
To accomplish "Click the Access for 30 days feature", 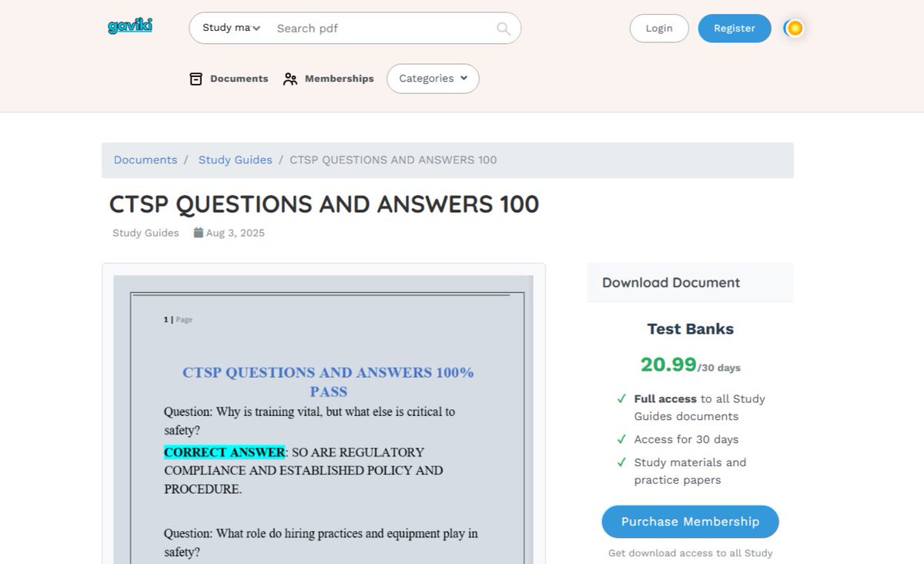I will click(686, 439).
